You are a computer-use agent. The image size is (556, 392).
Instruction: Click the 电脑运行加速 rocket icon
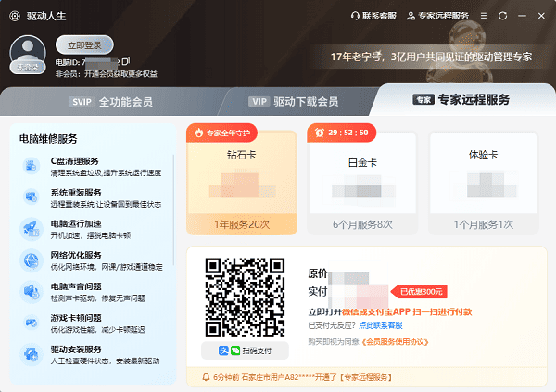pos(32,229)
